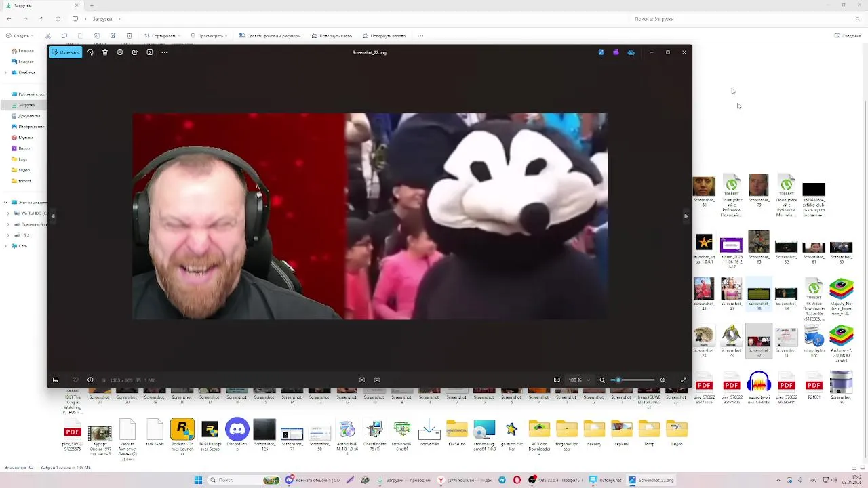This screenshot has width=868, height=488.
Task: Open the Sort (Сортировать) dropdown
Action: point(161,36)
